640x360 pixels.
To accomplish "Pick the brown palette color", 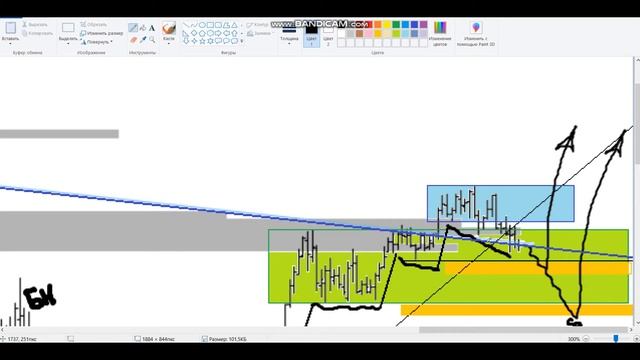I will tap(359, 33).
